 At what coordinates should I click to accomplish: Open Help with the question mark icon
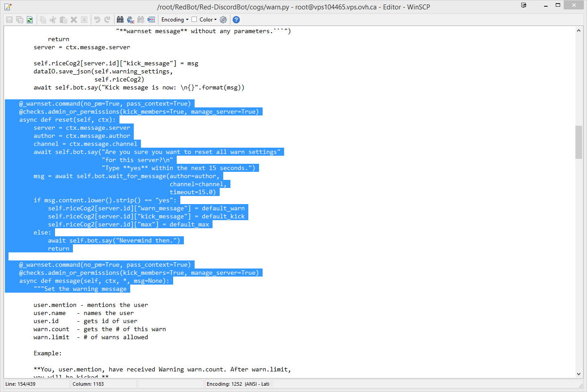236,20
